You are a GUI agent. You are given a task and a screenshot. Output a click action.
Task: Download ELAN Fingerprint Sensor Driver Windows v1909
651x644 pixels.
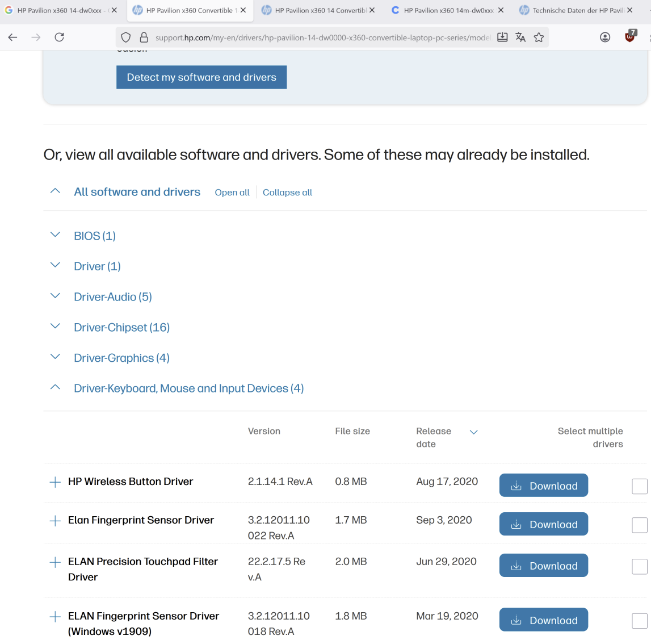(544, 620)
